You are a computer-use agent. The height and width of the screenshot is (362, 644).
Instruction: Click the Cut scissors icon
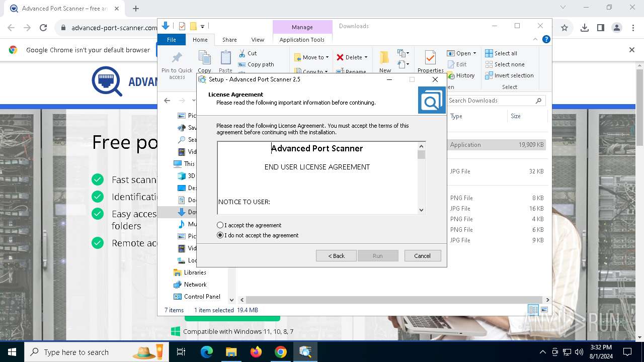(242, 53)
